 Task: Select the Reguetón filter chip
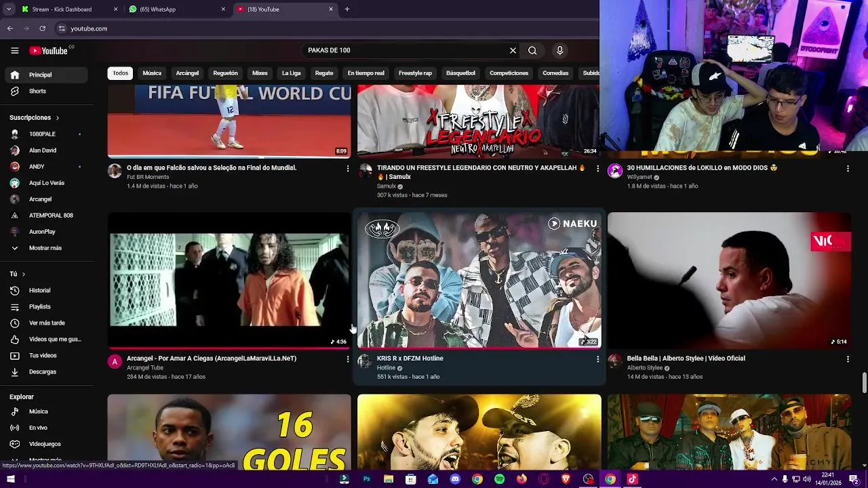point(225,73)
